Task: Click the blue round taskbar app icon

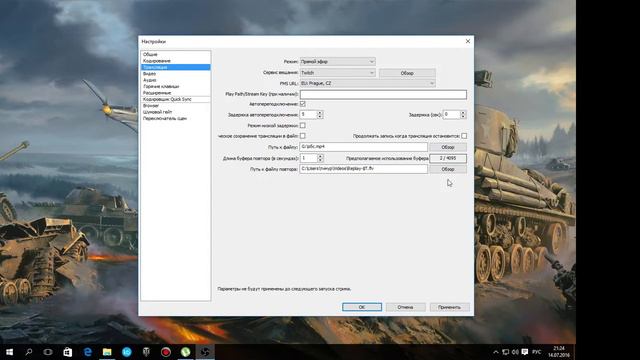Action: 127,352
